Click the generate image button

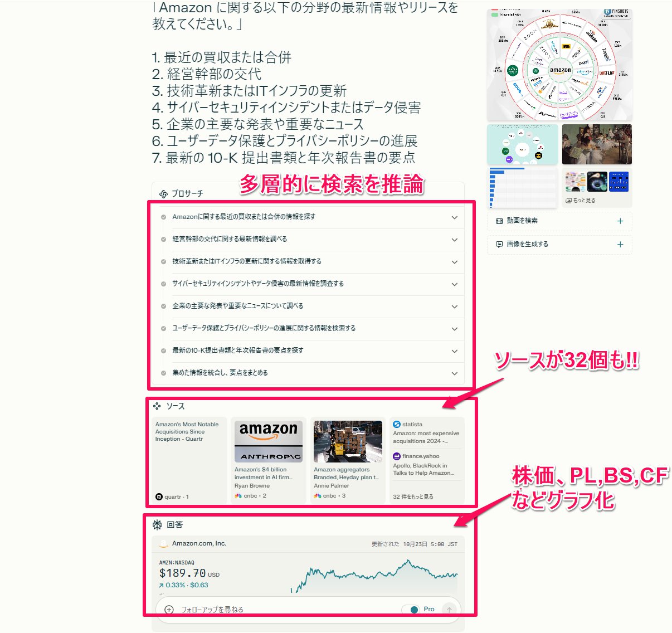(559, 245)
